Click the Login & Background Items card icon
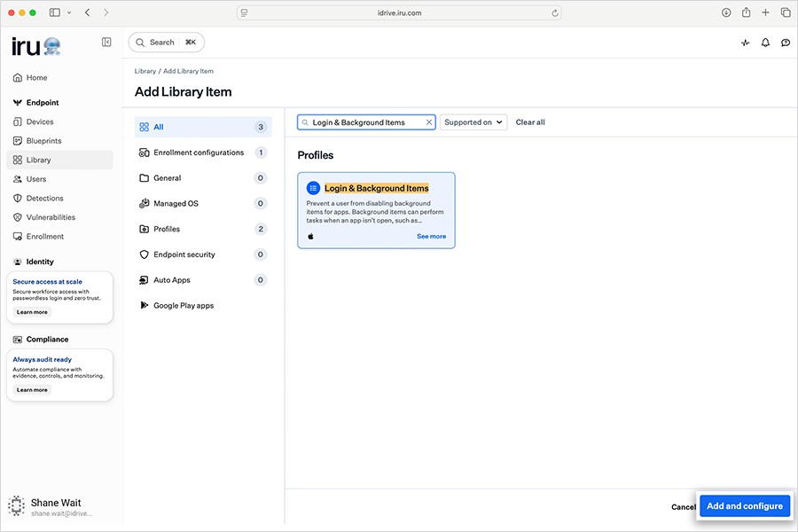 click(x=313, y=188)
